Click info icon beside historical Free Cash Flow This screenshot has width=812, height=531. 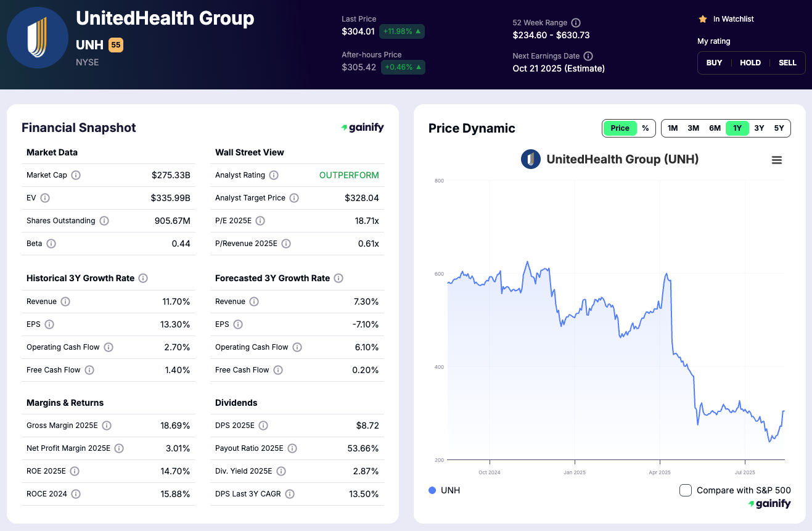click(x=89, y=370)
